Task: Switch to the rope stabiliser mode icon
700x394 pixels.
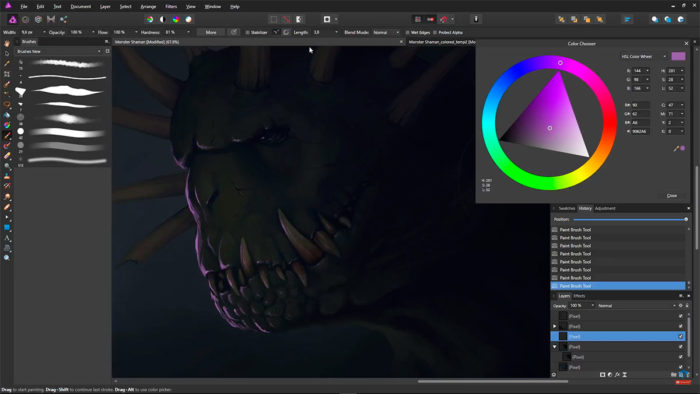Action: coord(276,32)
